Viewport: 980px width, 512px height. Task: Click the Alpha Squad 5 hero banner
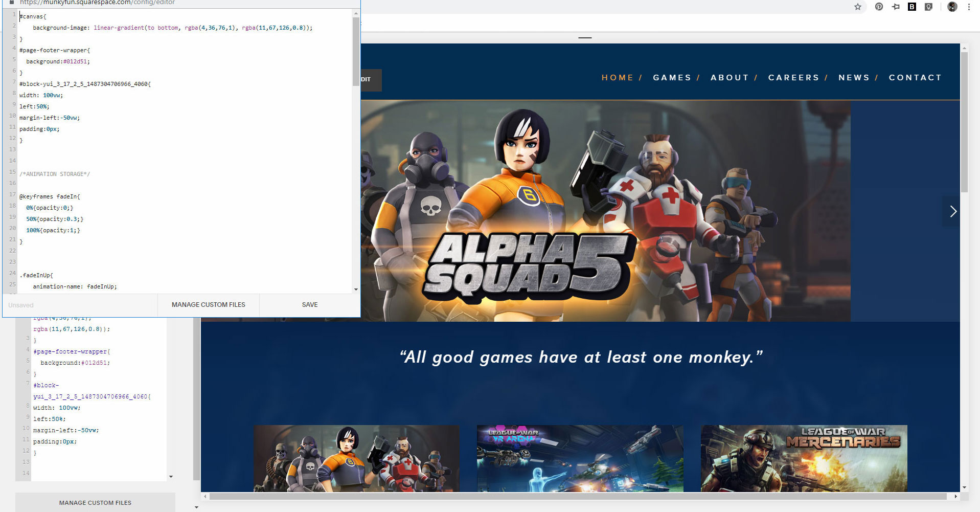[605, 211]
